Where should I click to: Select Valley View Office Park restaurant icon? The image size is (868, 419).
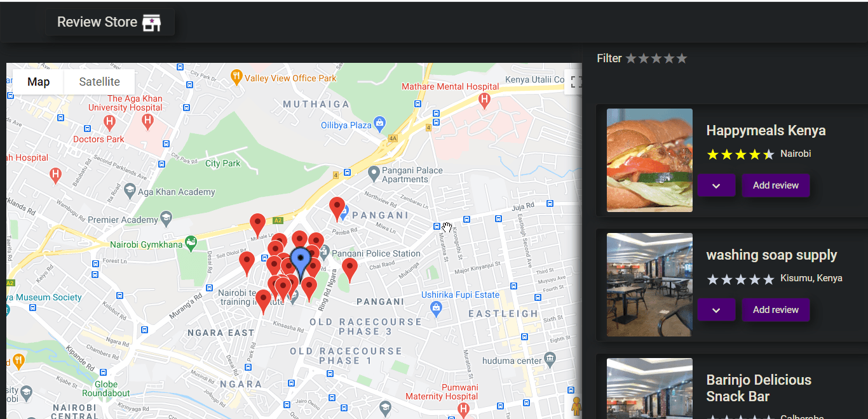[x=236, y=78]
